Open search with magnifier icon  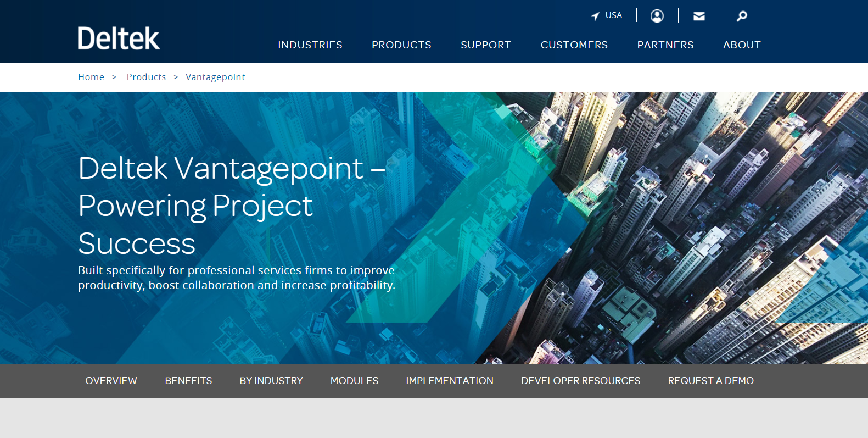point(742,16)
